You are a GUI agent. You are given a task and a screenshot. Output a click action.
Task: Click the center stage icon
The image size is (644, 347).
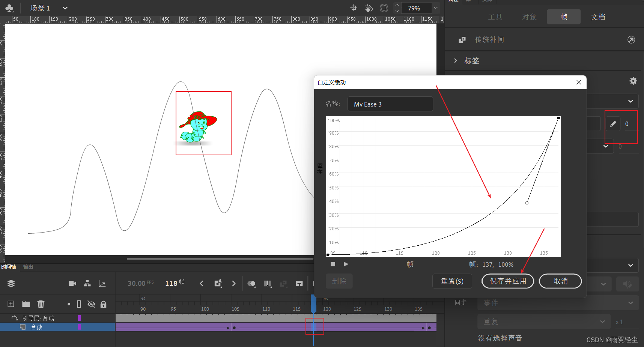pyautogui.click(x=354, y=8)
